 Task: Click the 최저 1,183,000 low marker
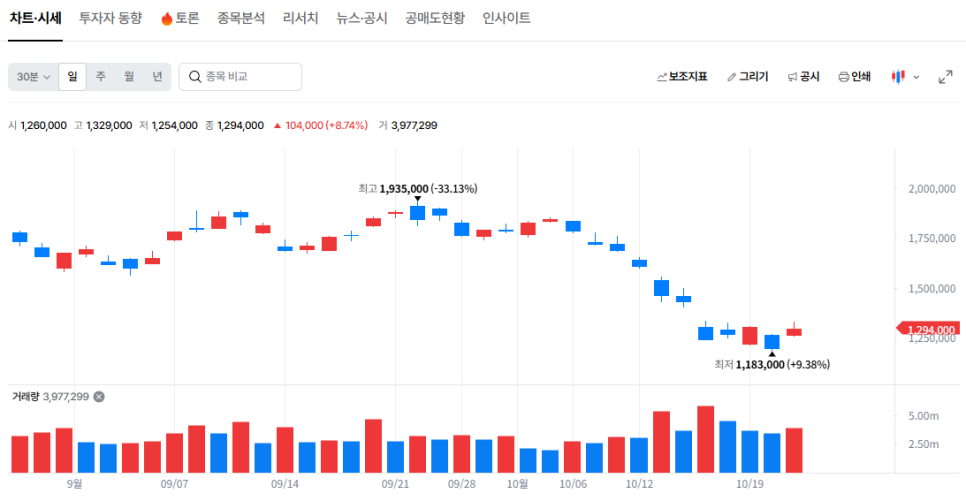772,365
